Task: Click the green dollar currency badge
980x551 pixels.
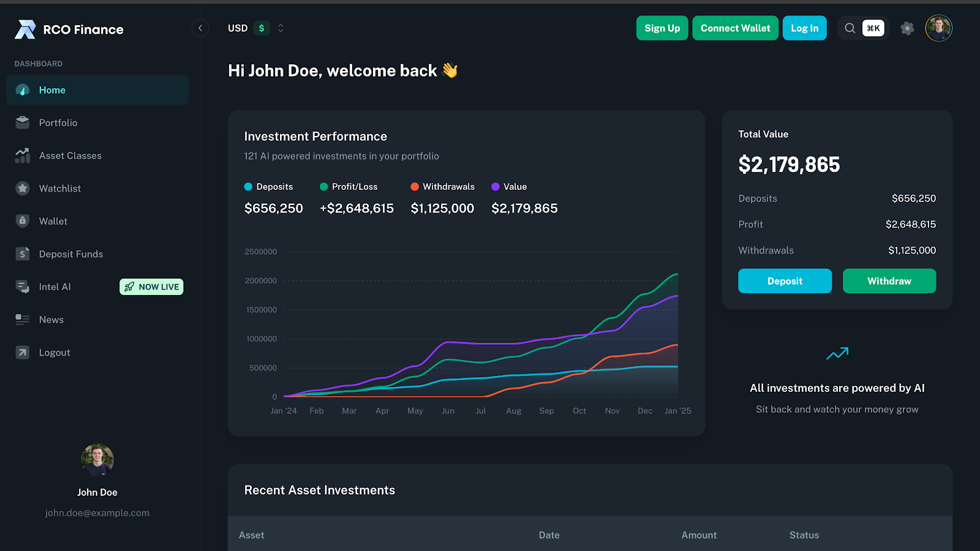Action: pos(262,28)
